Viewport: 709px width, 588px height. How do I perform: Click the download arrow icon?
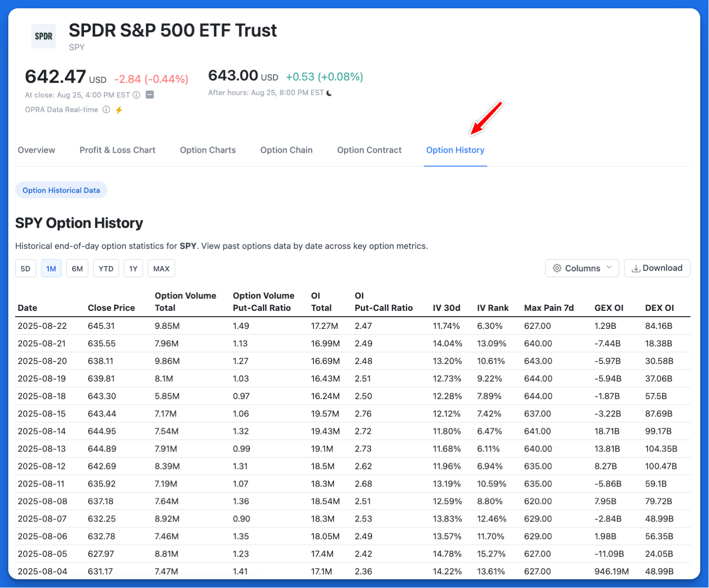[x=636, y=268]
